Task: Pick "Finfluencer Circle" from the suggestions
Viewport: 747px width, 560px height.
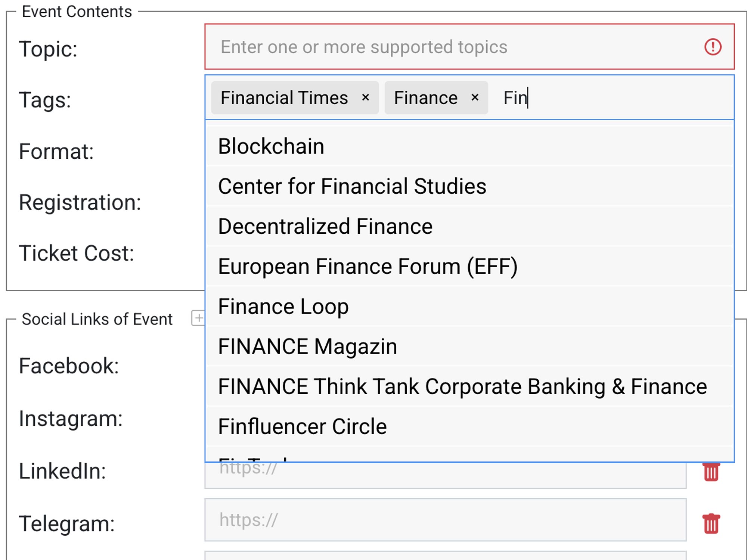Action: (x=302, y=426)
